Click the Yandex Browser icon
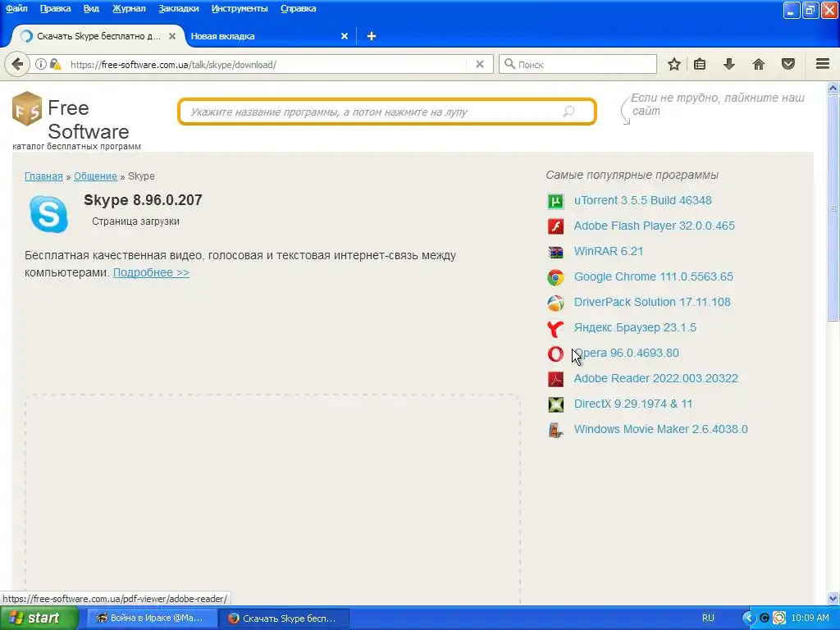 coord(555,328)
